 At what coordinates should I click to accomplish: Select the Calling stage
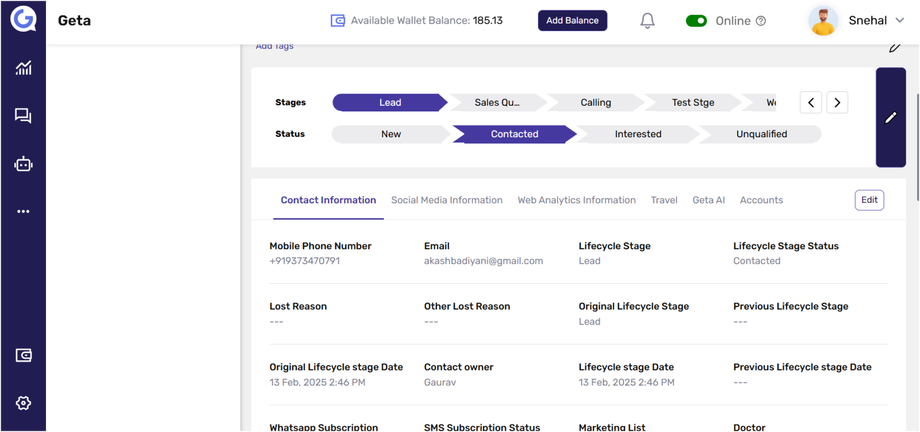(x=595, y=102)
